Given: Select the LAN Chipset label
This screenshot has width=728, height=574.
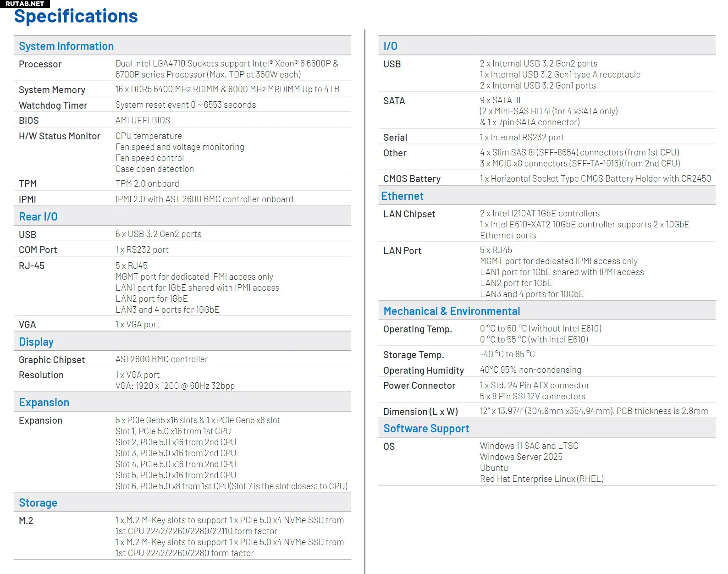Looking at the screenshot, I should pyautogui.click(x=409, y=214).
